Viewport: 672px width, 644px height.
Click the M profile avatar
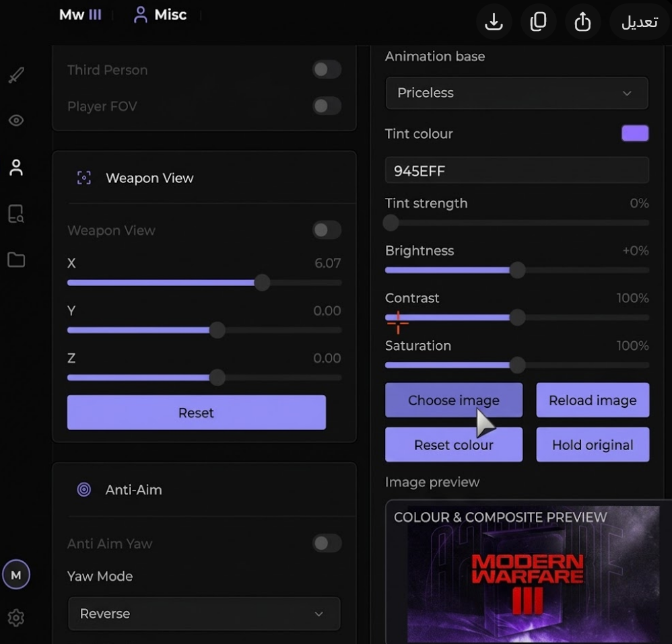pos(16,575)
